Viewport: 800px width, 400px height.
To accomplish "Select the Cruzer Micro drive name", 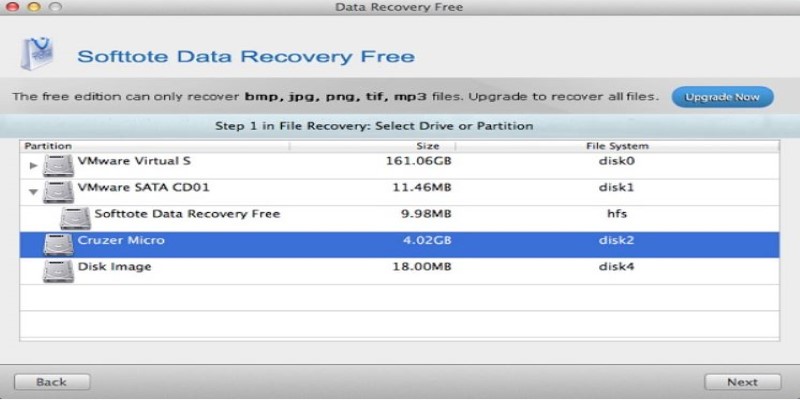I will pos(121,240).
